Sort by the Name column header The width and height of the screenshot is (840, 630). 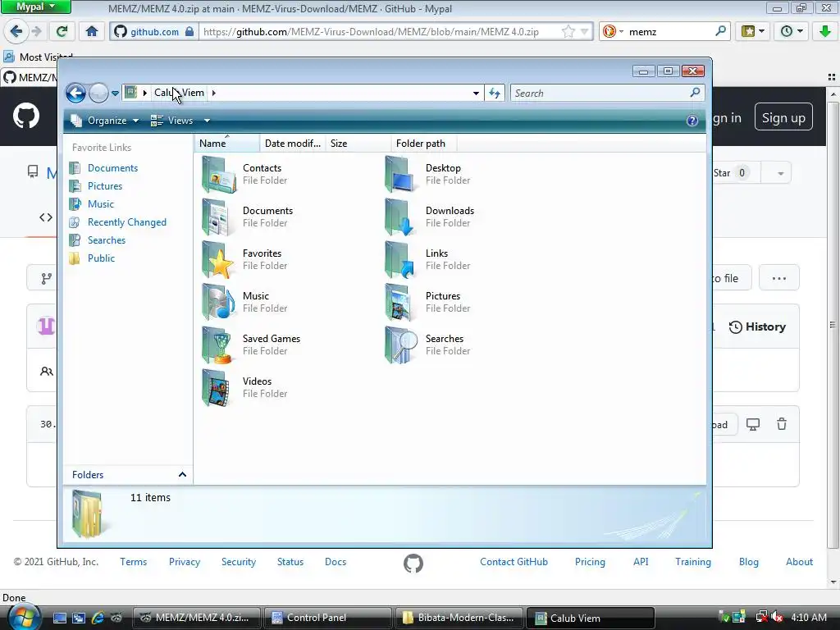[x=226, y=143]
